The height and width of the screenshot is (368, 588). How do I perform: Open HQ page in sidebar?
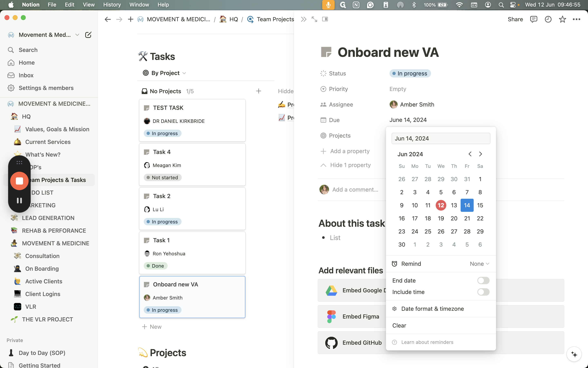49,117
